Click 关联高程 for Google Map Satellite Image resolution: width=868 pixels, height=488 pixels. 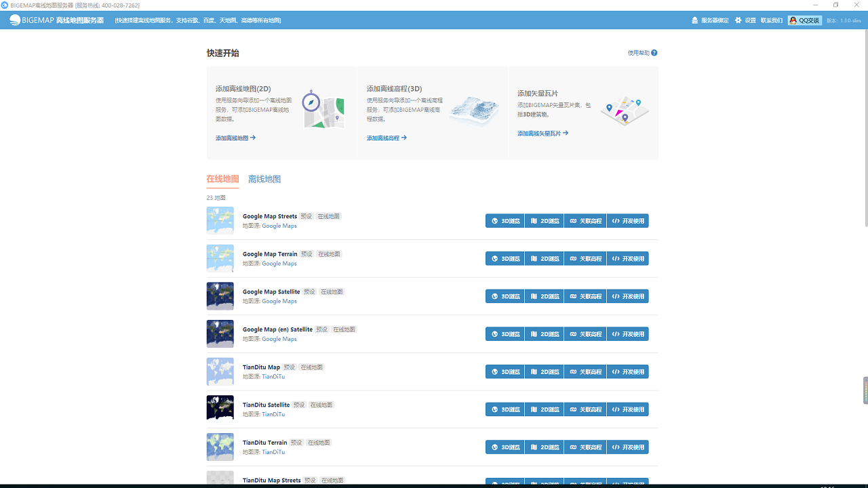coord(585,296)
